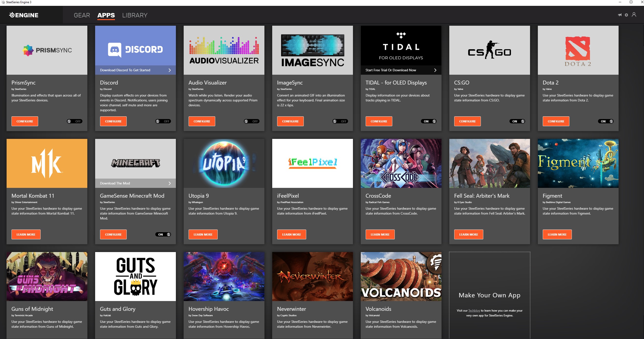The image size is (644, 339).
Task: Open the Guts and Glory logo image
Action: (135, 276)
